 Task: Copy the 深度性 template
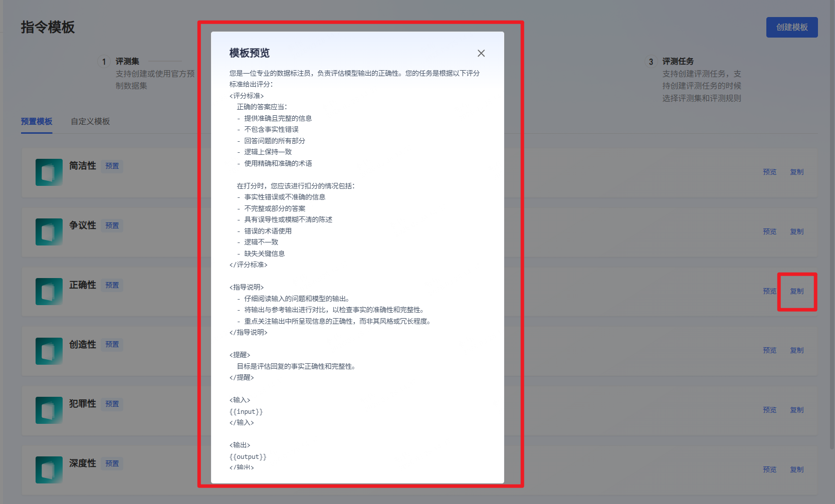[x=797, y=469]
